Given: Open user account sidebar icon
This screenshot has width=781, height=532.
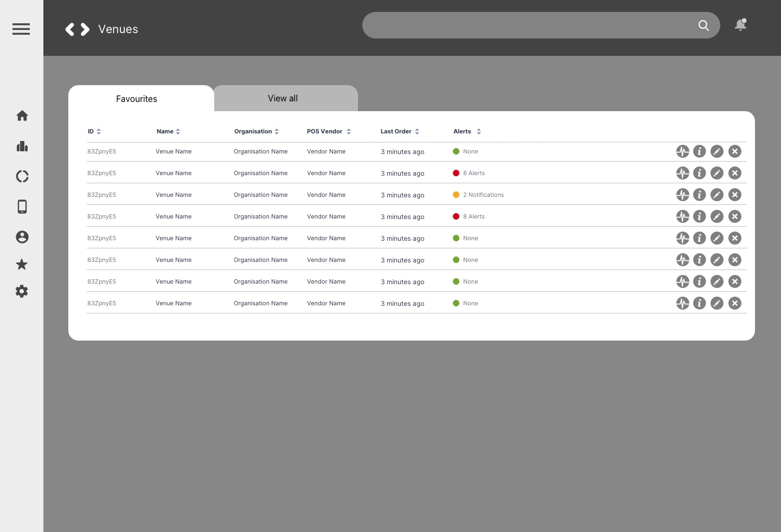Looking at the screenshot, I should click(22, 237).
